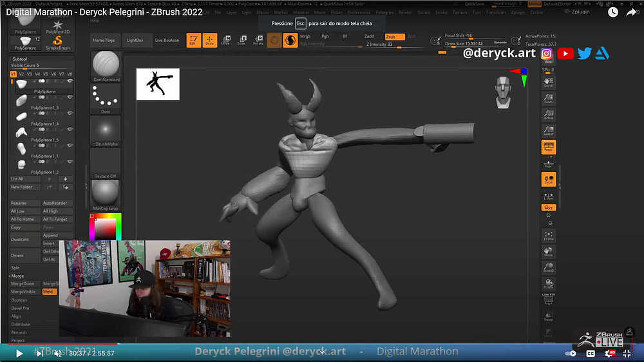Click the black-white sculptris-style circle icon
644x362 pixels.
tap(290, 41)
